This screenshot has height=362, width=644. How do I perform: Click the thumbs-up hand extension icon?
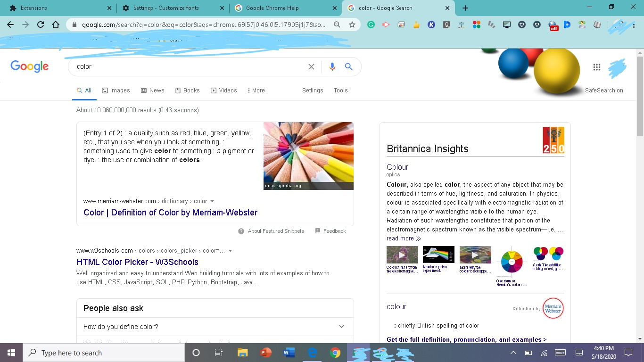click(416, 25)
